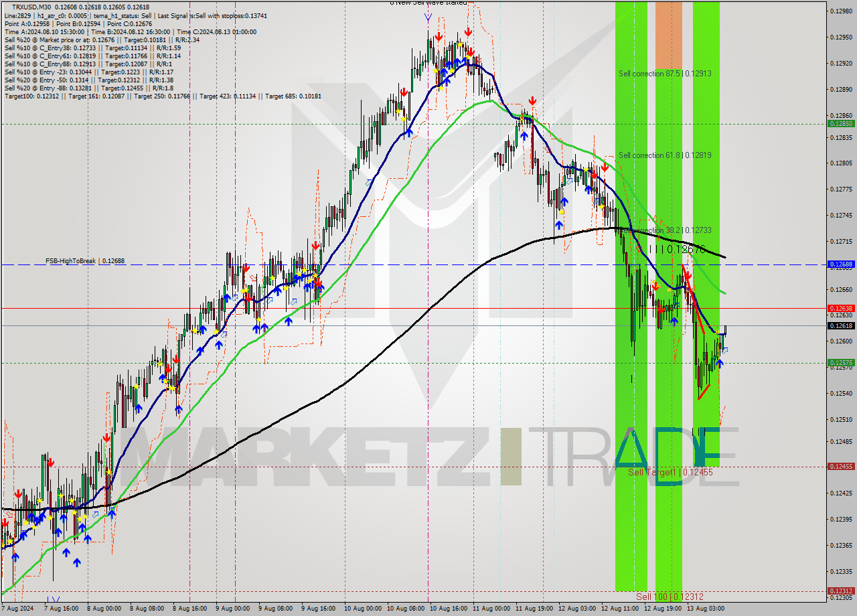The image size is (857, 616).
Task: Click the '12 Aug 19:00' time axis label
Action: 662,609
